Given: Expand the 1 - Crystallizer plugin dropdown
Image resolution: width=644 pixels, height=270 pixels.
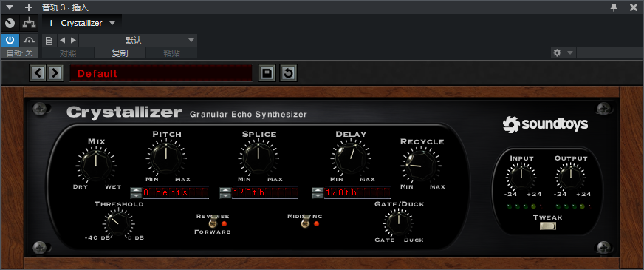Looking at the screenshot, I should 112,24.
